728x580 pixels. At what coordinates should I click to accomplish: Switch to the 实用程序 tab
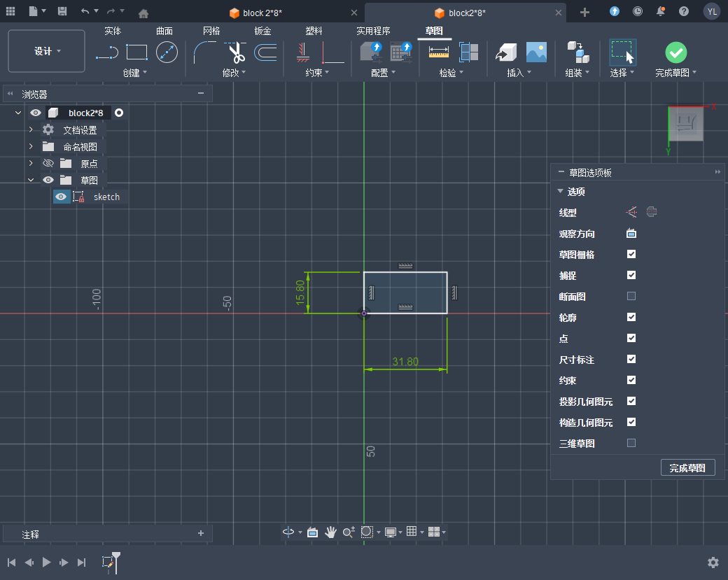[x=373, y=31]
